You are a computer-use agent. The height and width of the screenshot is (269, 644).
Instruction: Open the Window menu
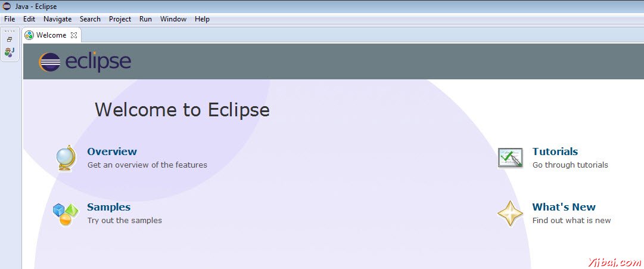(173, 19)
